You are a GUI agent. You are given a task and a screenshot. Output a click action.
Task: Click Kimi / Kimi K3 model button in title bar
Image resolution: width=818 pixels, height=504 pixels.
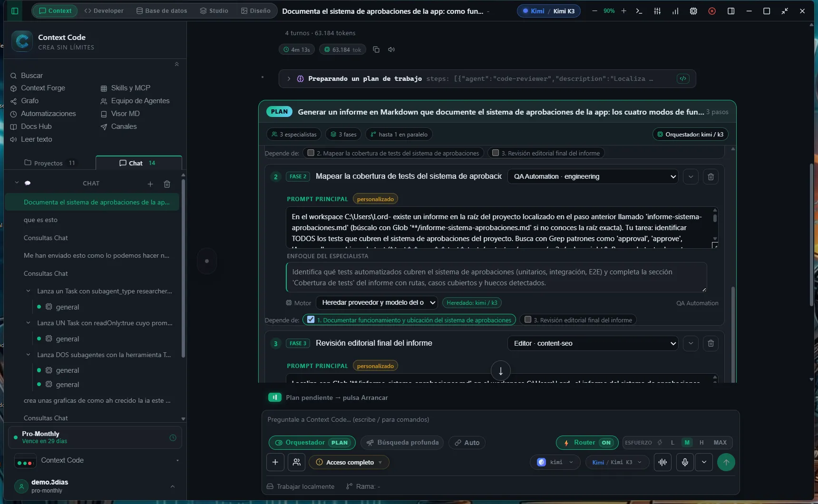pos(549,11)
